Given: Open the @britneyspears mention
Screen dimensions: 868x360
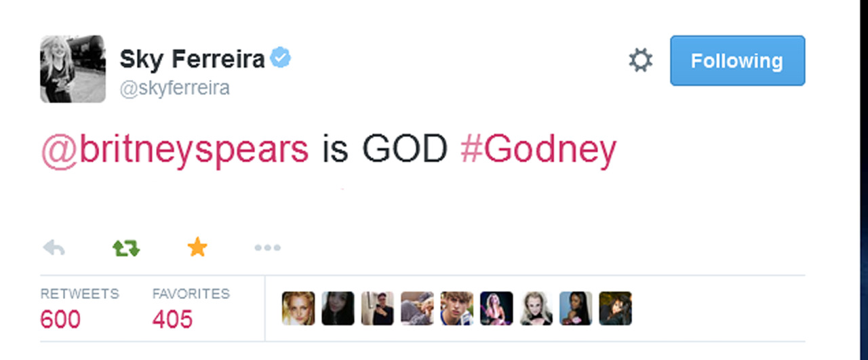Looking at the screenshot, I should (x=175, y=149).
